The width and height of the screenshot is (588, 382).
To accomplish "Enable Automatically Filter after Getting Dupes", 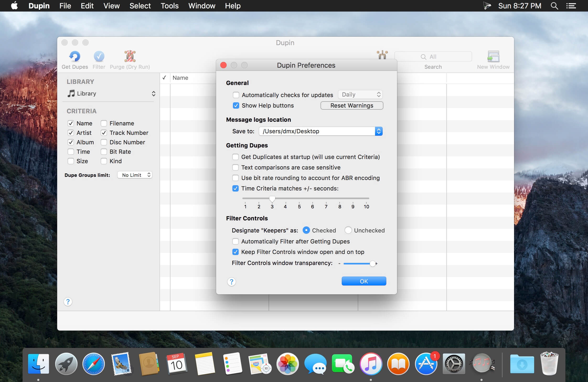I will pos(236,241).
